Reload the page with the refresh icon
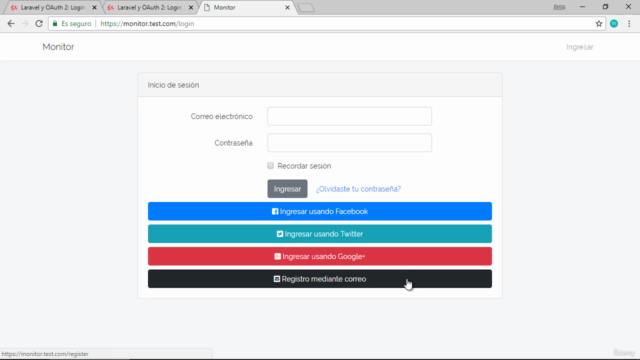The width and height of the screenshot is (640, 360). tap(39, 24)
